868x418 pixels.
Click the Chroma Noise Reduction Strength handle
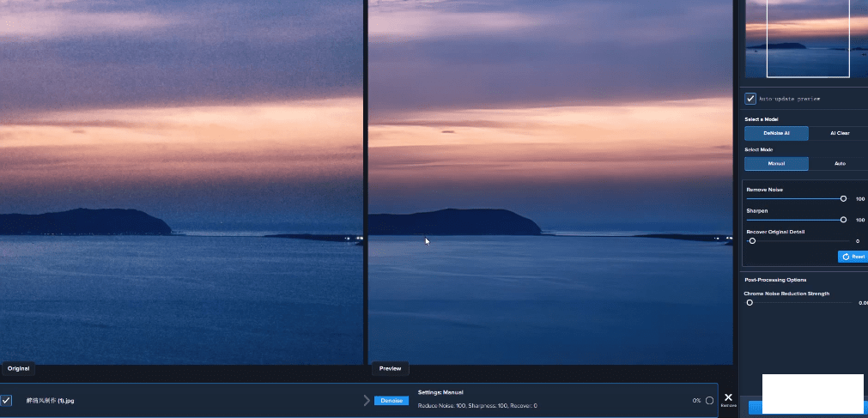coord(750,303)
